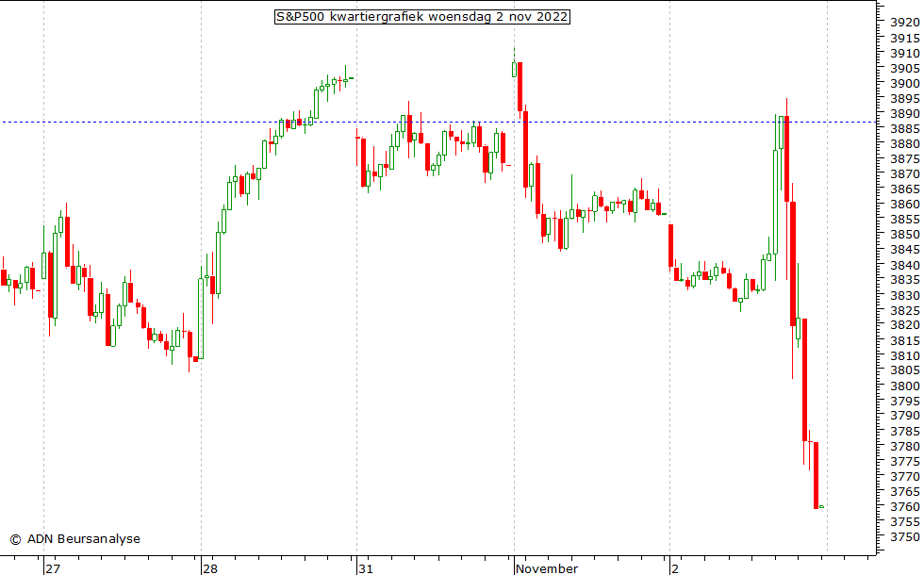
Task: Click the price label 3800
Action: point(904,386)
